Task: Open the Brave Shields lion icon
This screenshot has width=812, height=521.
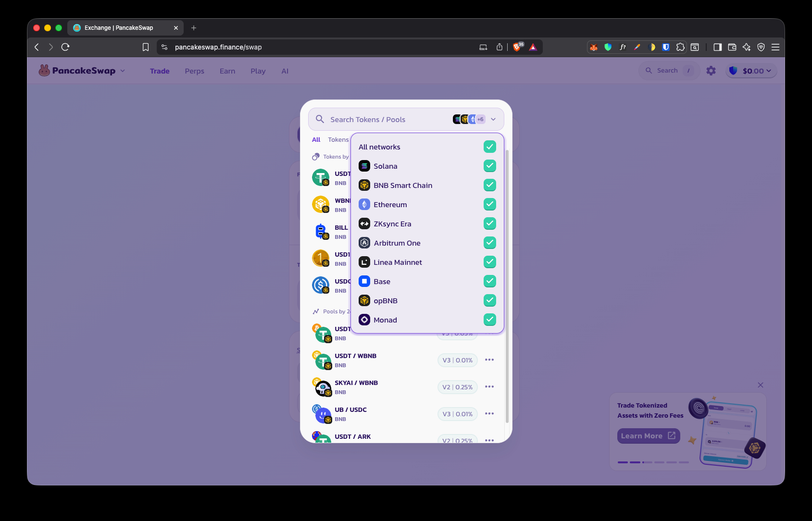Action: click(517, 47)
